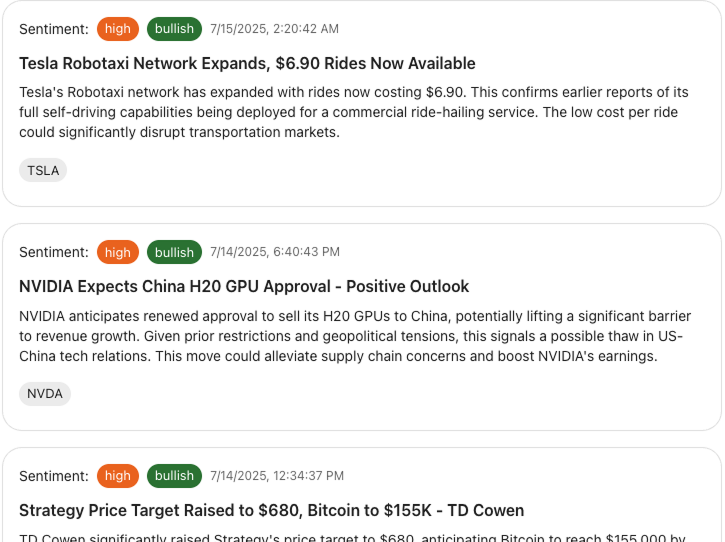The image size is (725, 542).
Task: Click Sentiment label on Strategy card
Action: click(53, 476)
